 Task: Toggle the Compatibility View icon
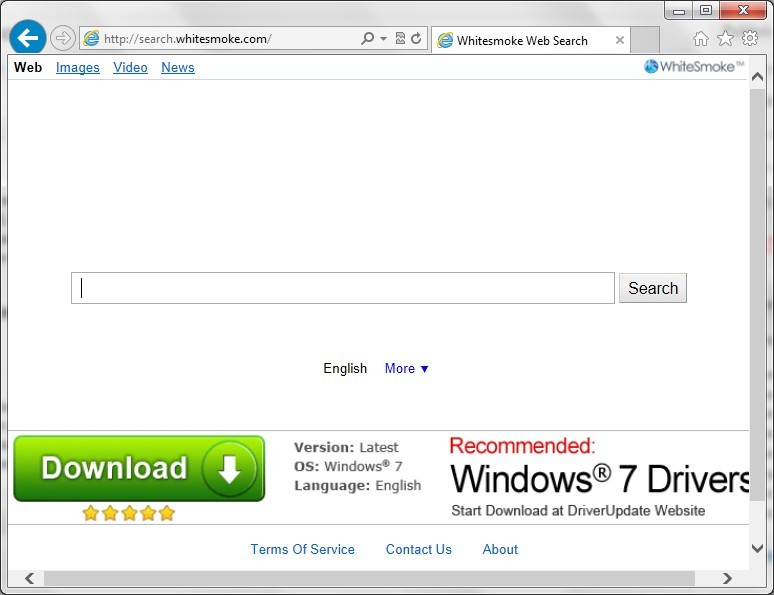coord(400,39)
